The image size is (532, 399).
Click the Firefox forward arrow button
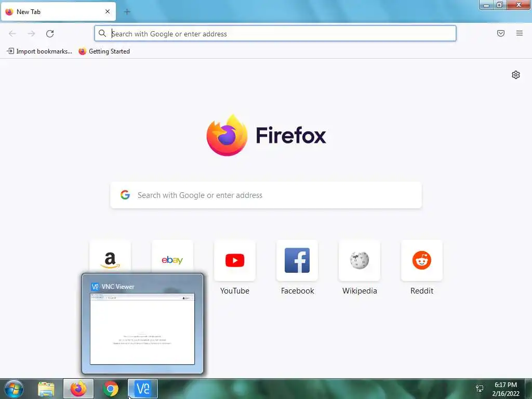(31, 34)
